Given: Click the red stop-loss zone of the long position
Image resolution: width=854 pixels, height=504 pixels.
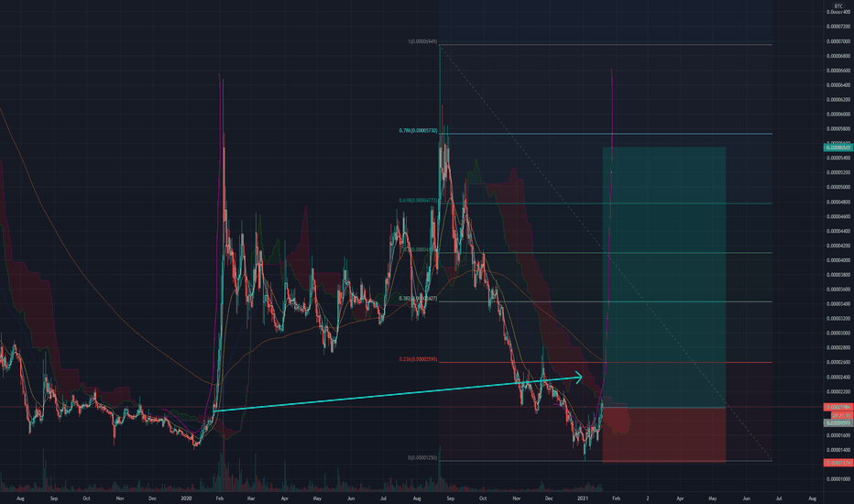Looking at the screenshot, I should (664, 434).
